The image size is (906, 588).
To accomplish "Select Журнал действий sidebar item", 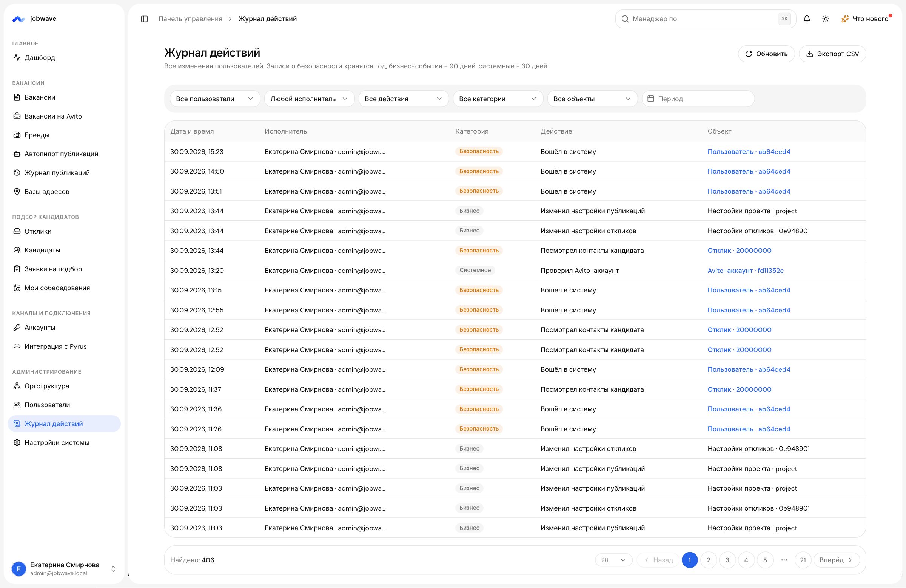I will coord(64,423).
